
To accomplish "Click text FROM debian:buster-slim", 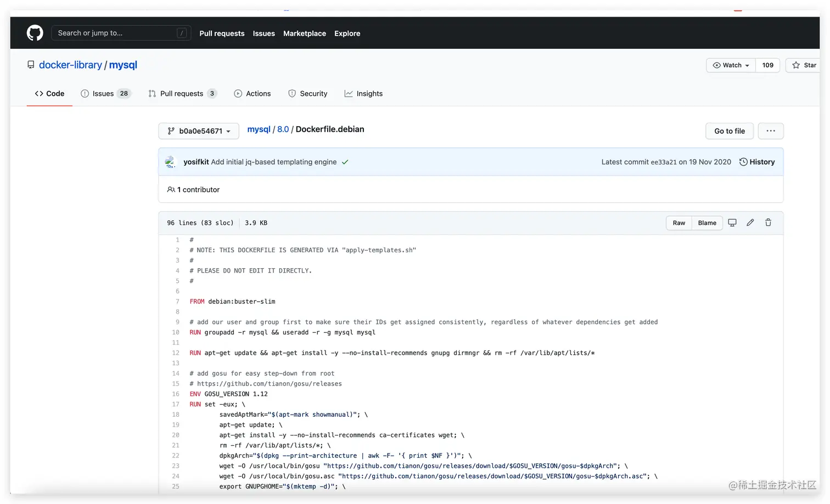I will [x=233, y=302].
